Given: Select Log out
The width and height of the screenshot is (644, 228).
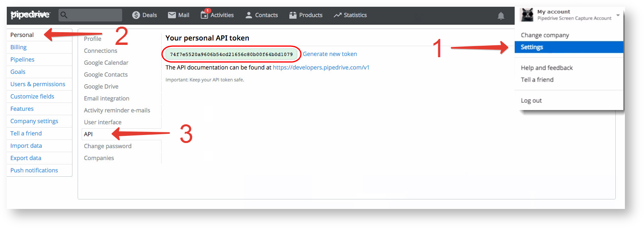Looking at the screenshot, I should [531, 100].
